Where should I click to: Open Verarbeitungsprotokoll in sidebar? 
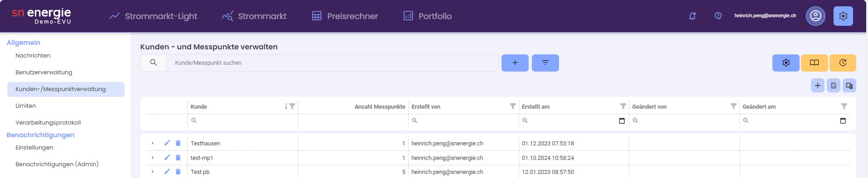pyautogui.click(x=48, y=123)
